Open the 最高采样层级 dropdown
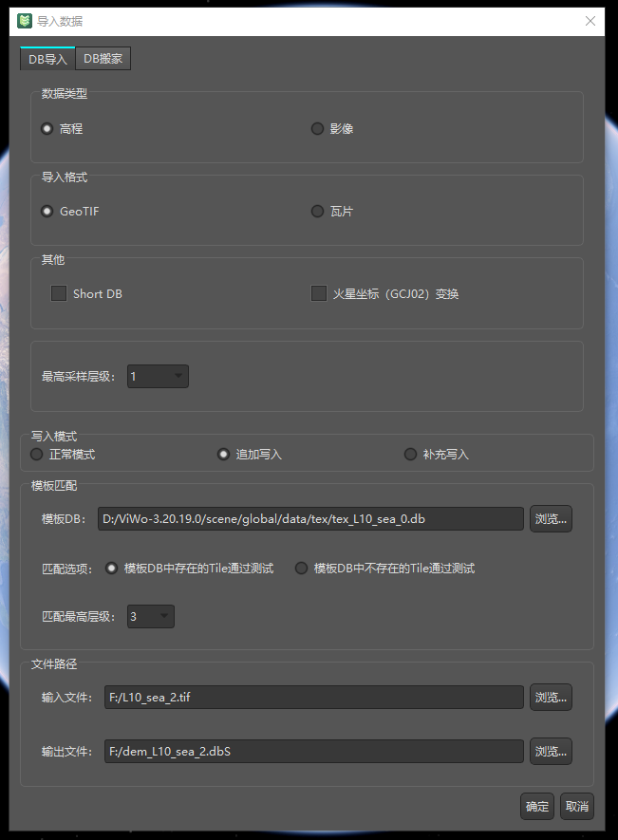This screenshot has width=618, height=840. 158,376
